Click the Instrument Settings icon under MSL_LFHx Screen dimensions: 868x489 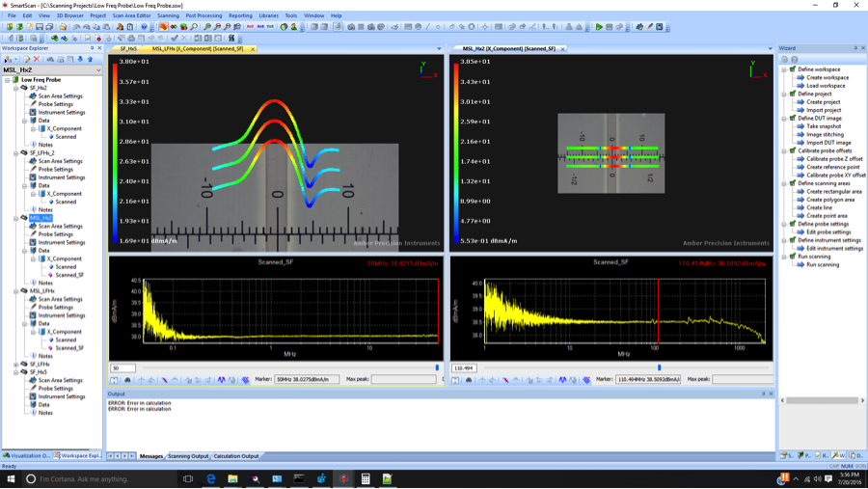pos(33,315)
